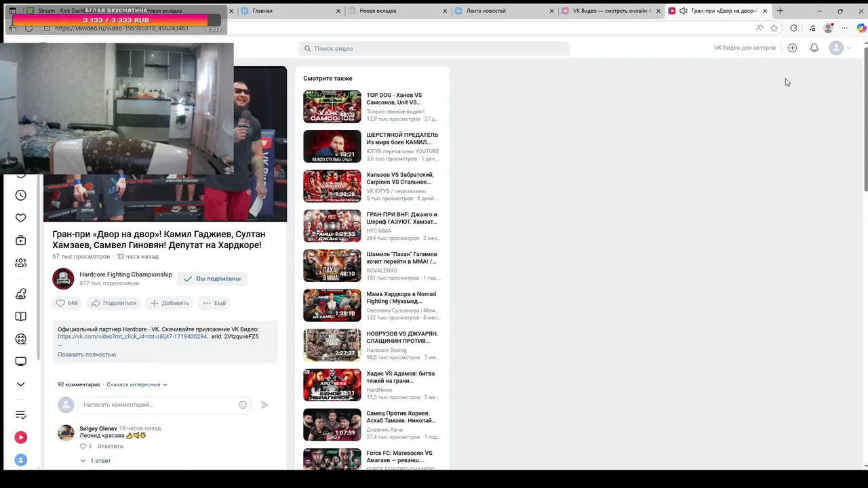
Task: Open Hardcore Fighting Championship channel name
Action: pyautogui.click(x=125, y=274)
